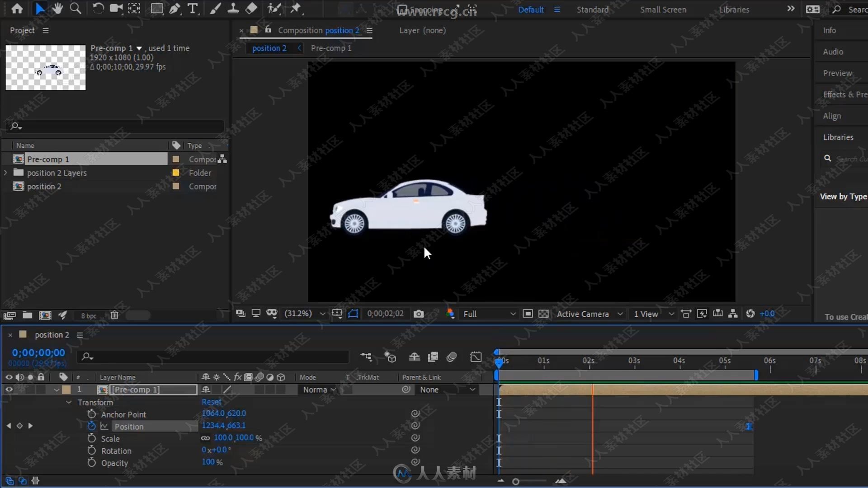Click the Normal blending mode dropdown
This screenshot has height=488, width=868.
point(318,389)
